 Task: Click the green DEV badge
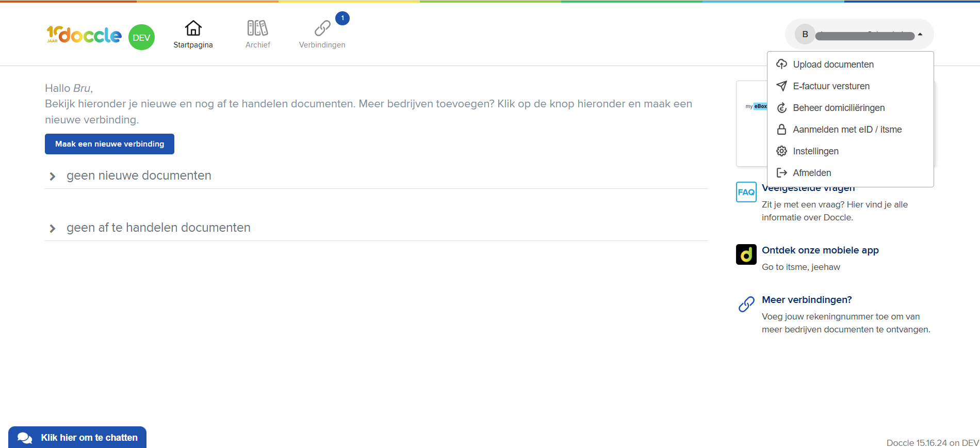pos(141,37)
